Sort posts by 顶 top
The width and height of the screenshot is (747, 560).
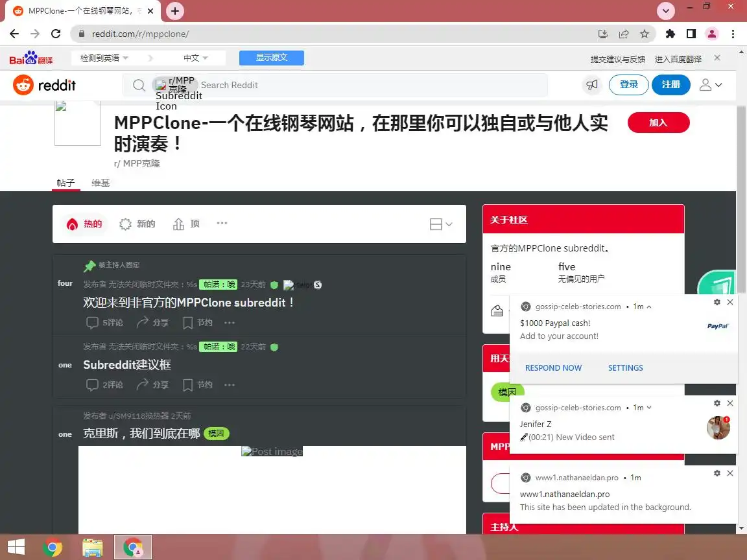(x=186, y=224)
